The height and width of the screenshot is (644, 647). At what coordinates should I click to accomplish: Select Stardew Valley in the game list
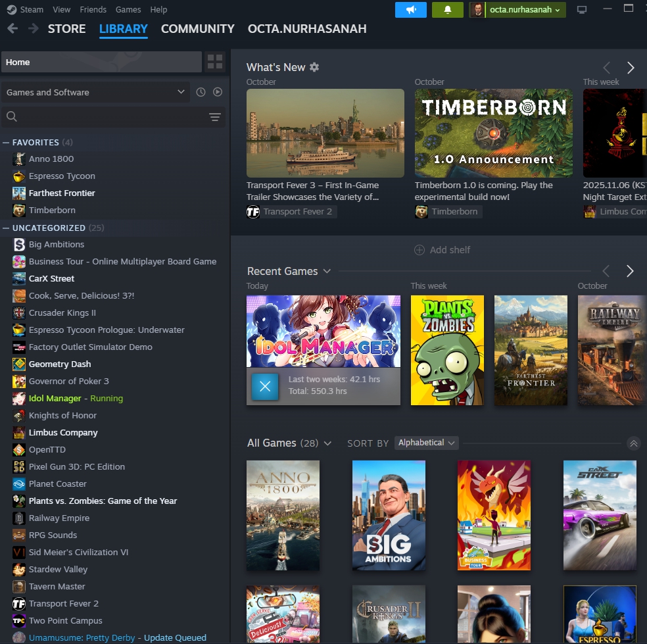pyautogui.click(x=58, y=570)
